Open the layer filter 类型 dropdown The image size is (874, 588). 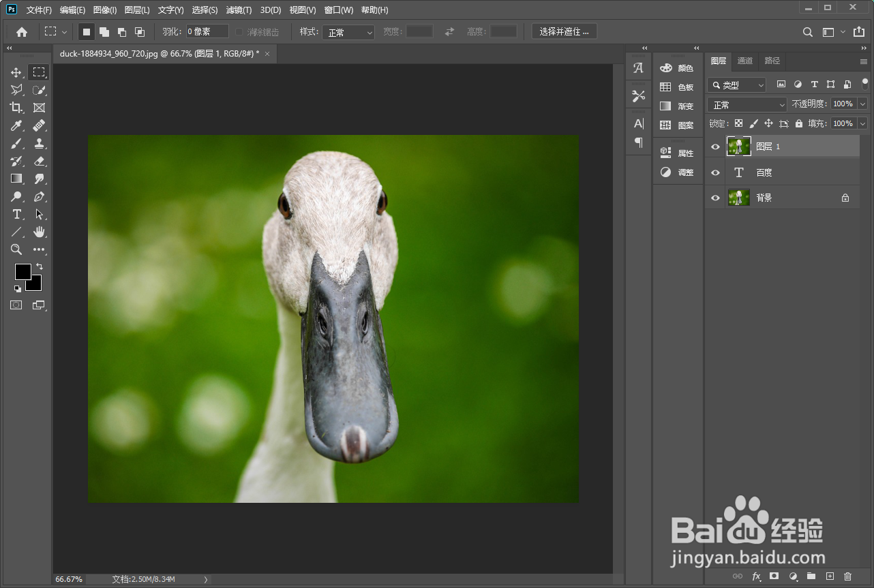[x=737, y=85]
